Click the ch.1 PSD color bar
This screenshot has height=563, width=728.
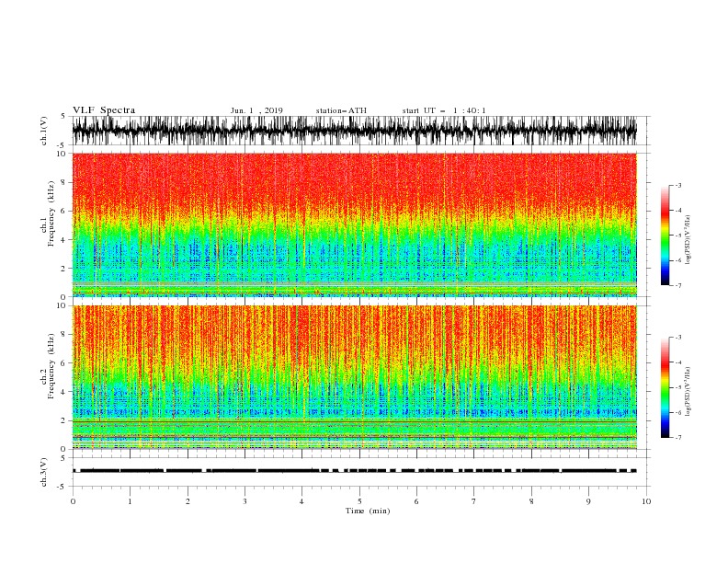pos(665,236)
